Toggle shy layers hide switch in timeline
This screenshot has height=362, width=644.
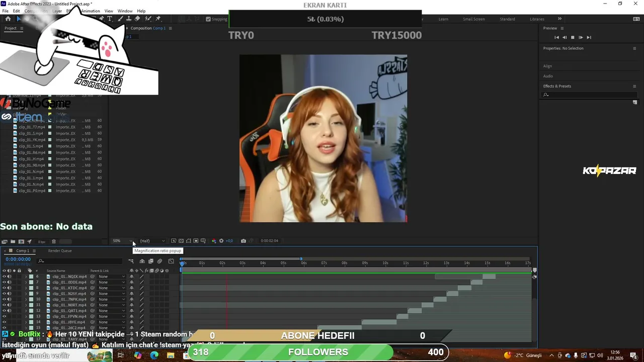tap(142, 261)
